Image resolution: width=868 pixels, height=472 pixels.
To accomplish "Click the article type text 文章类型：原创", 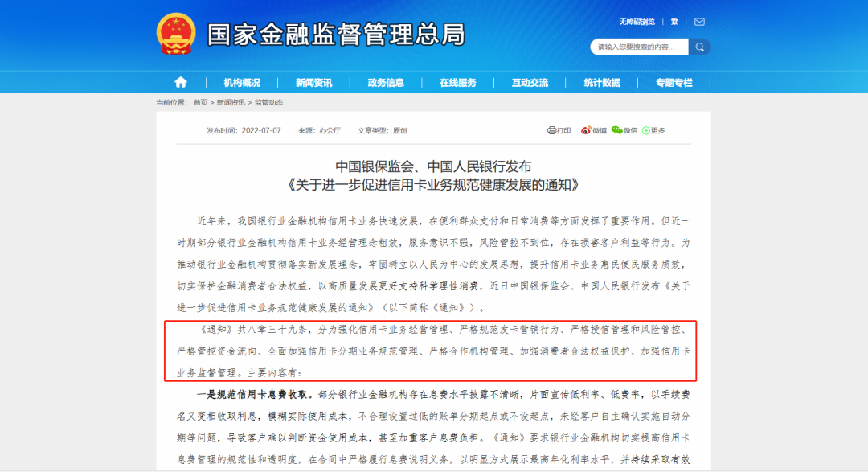I will coord(382,131).
